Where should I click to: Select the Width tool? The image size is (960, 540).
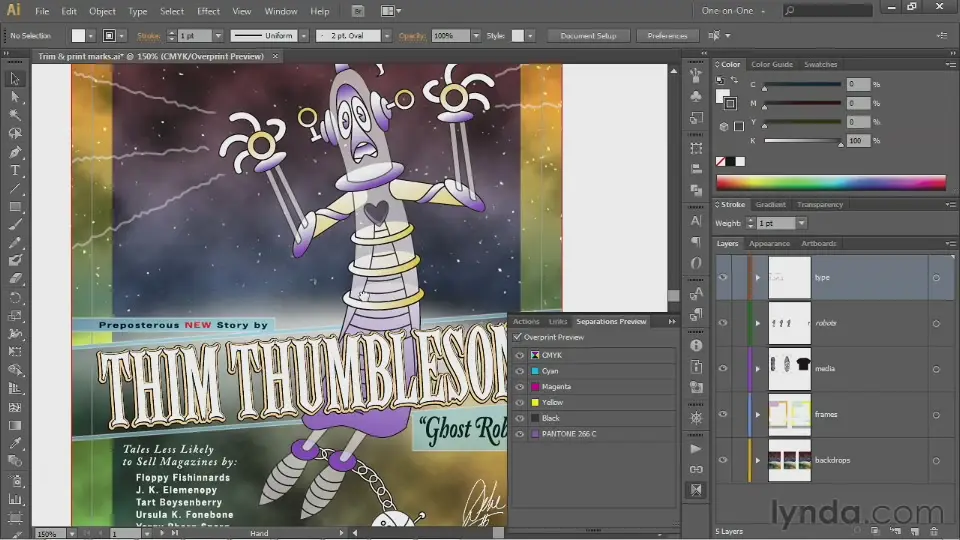pyautogui.click(x=15, y=334)
